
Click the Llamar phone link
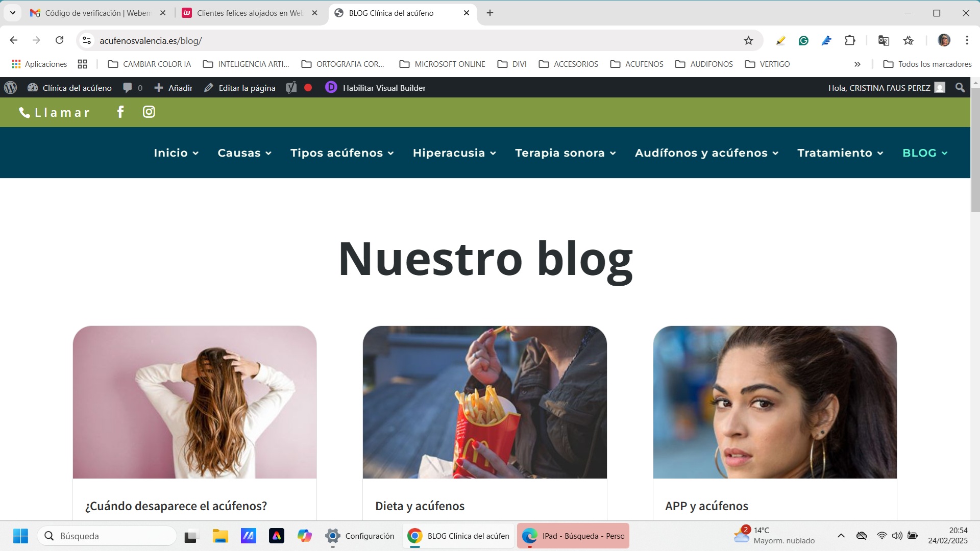click(54, 112)
